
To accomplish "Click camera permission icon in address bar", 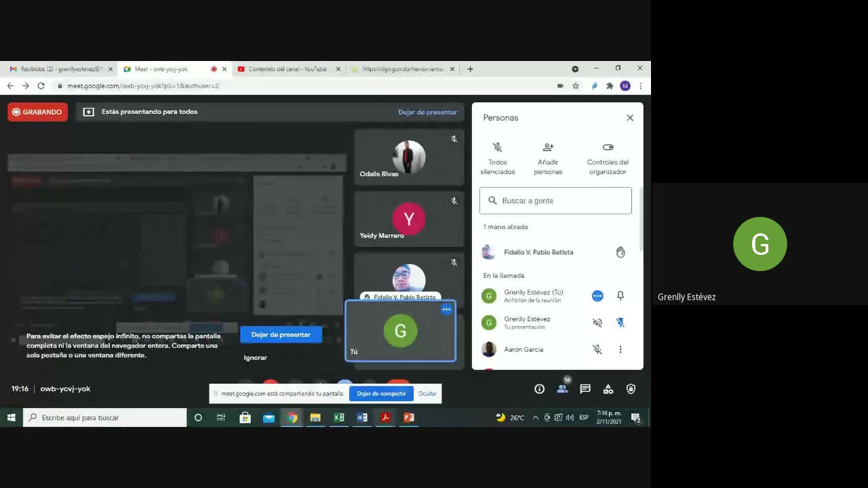I will [x=560, y=86].
